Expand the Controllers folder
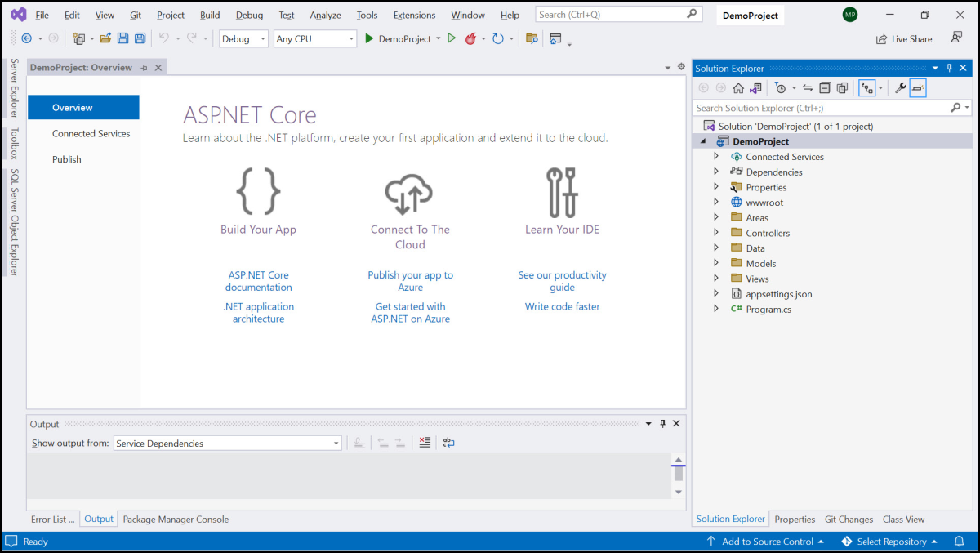 [x=716, y=233]
